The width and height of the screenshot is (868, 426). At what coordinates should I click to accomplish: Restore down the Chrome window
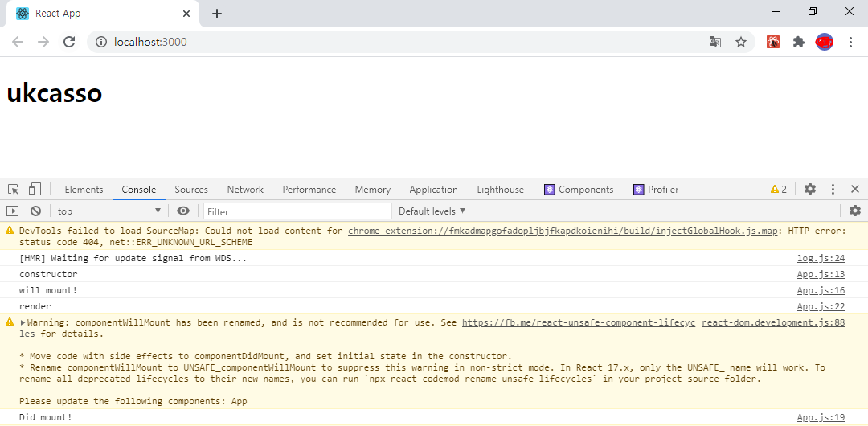tap(812, 11)
